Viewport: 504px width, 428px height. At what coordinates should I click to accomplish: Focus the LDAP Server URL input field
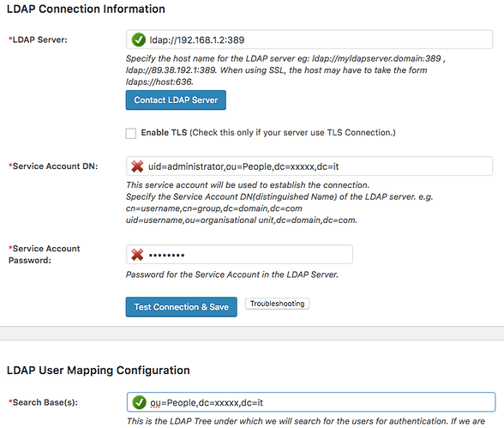click(x=309, y=39)
